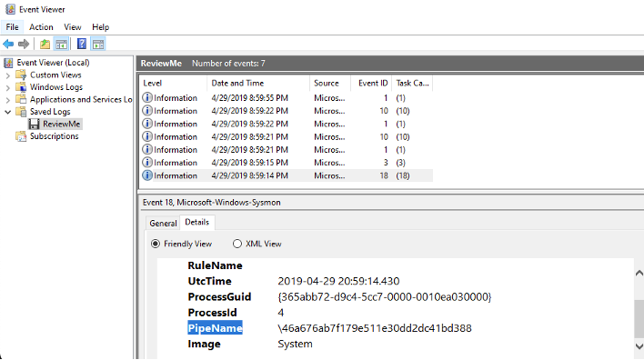Image resolution: width=644 pixels, height=360 pixels.
Task: Click the details pane scroll down arrow
Action: tap(639, 346)
